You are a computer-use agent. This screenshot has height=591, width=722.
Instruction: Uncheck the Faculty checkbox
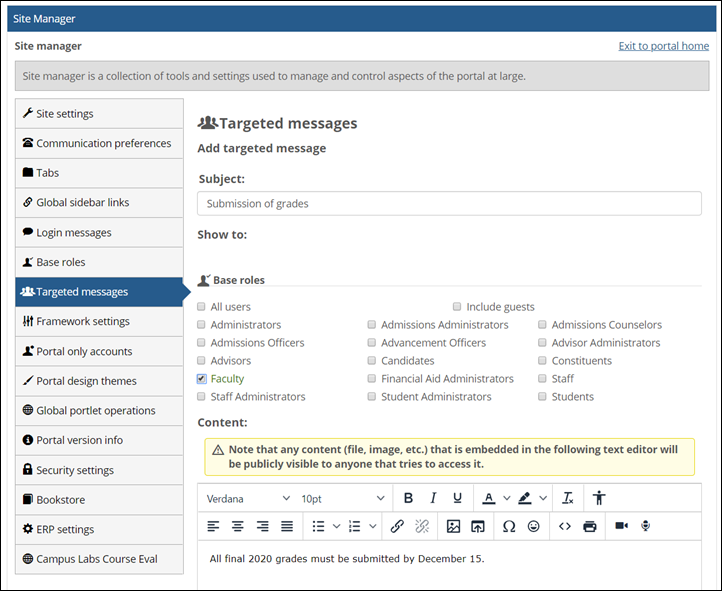click(201, 379)
